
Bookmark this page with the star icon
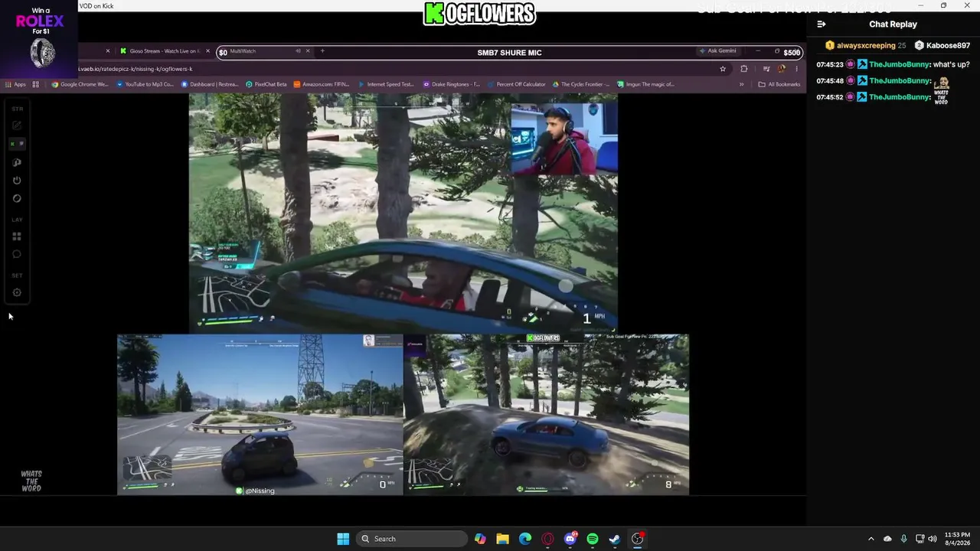(x=723, y=69)
